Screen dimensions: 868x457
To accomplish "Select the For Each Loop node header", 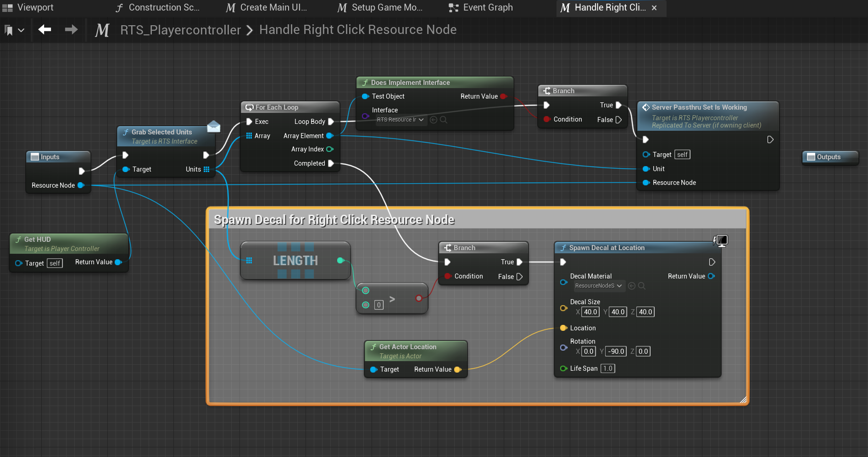I will [x=290, y=107].
